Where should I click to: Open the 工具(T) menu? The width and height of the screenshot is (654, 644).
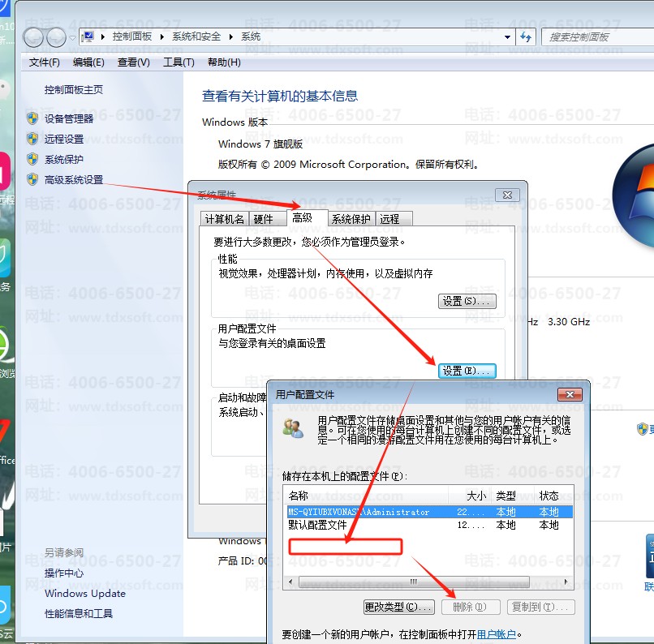[x=179, y=62]
